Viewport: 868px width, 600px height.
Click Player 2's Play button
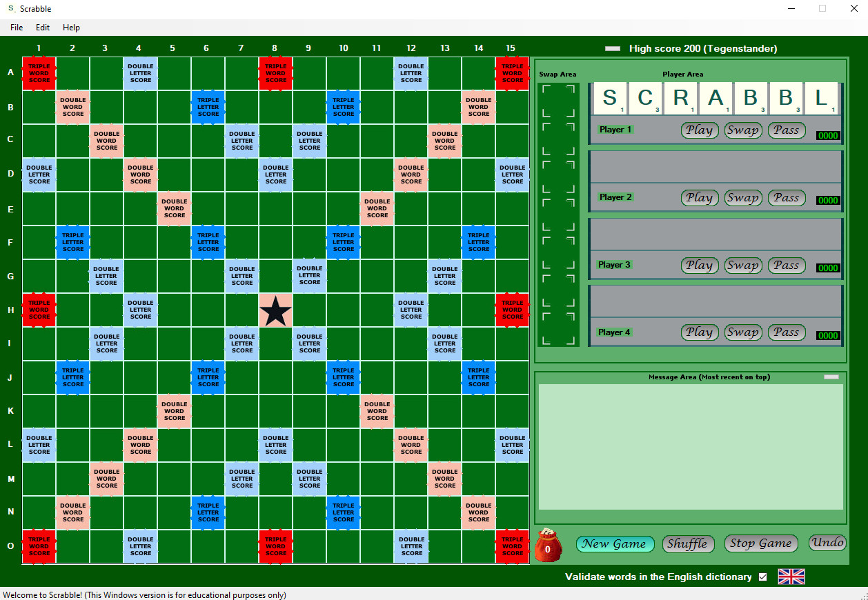pyautogui.click(x=700, y=198)
